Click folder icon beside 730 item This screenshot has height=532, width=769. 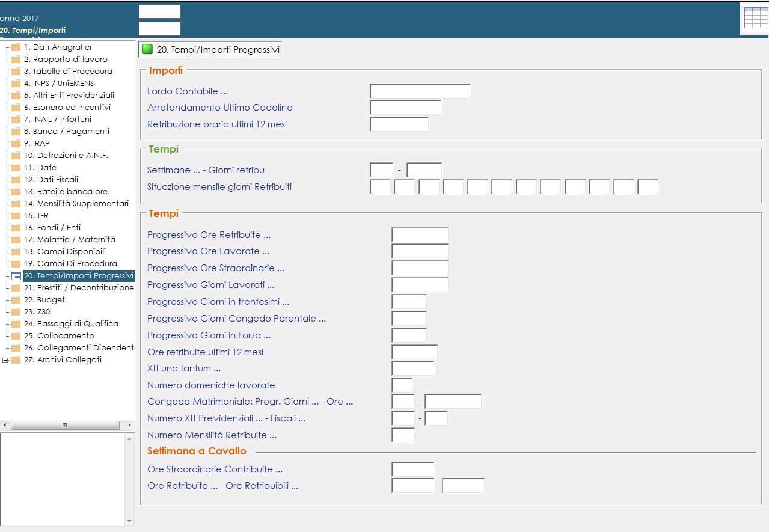[x=16, y=312]
